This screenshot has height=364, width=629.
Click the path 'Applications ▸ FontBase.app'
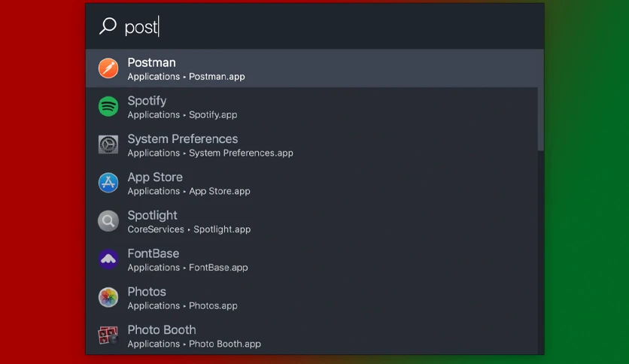(188, 268)
